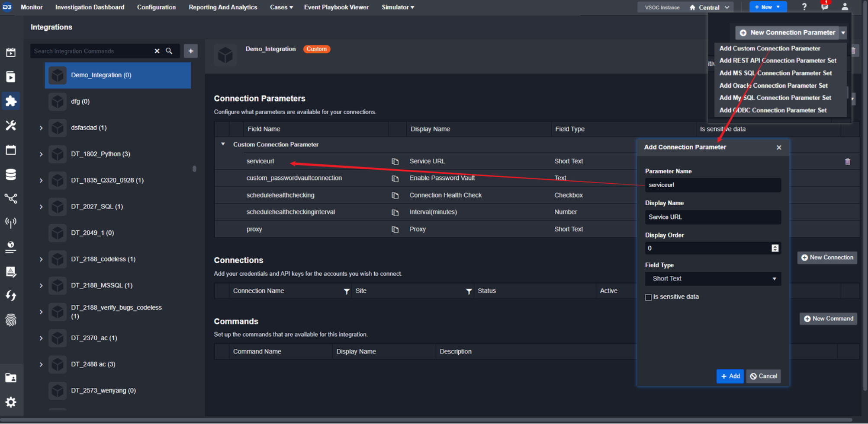Open the connection nodes icon in sidebar
Viewport: 868px width, 424px height.
click(x=11, y=198)
